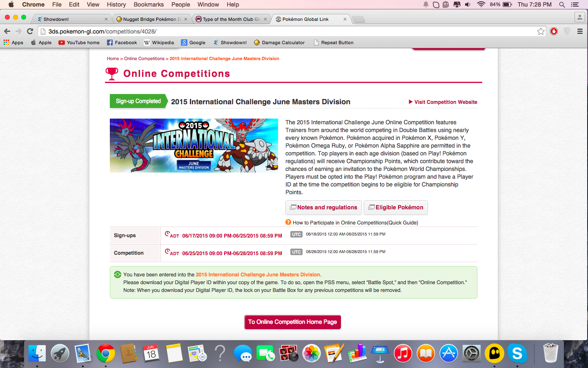
Task: Open Finder from the dock
Action: [37, 353]
